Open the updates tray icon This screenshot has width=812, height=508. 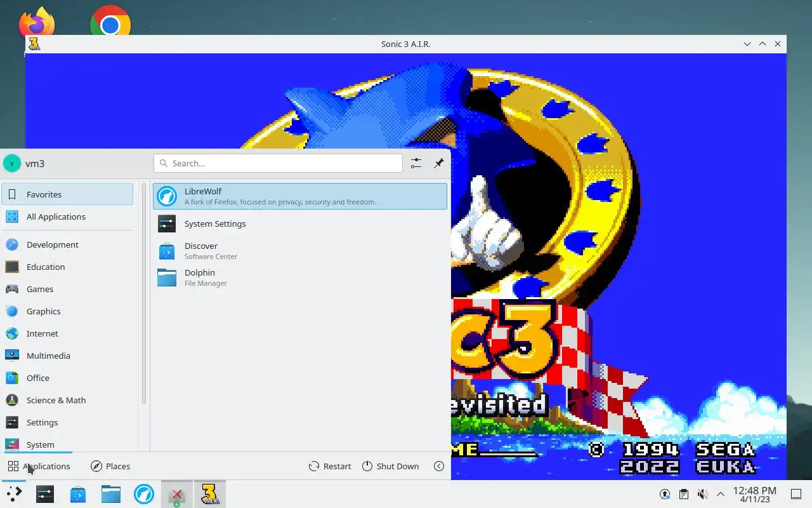tap(665, 494)
